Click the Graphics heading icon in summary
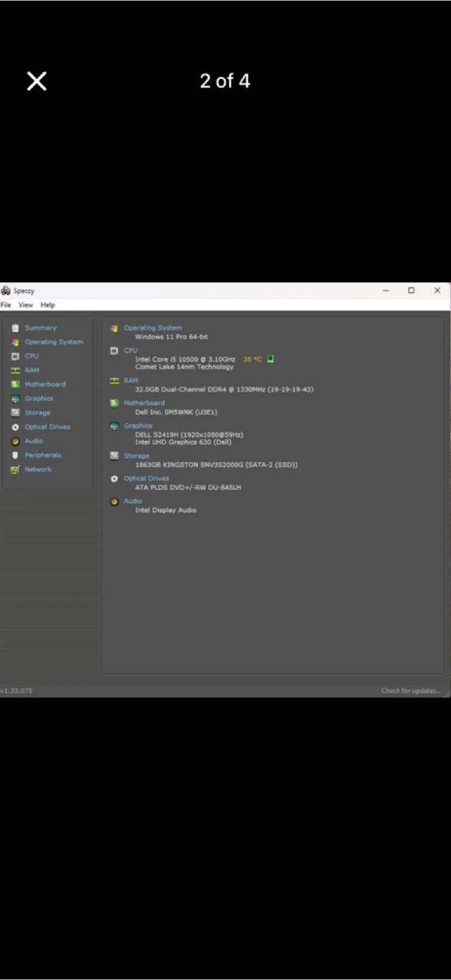Viewport: 451px width, 980px height. 114,426
